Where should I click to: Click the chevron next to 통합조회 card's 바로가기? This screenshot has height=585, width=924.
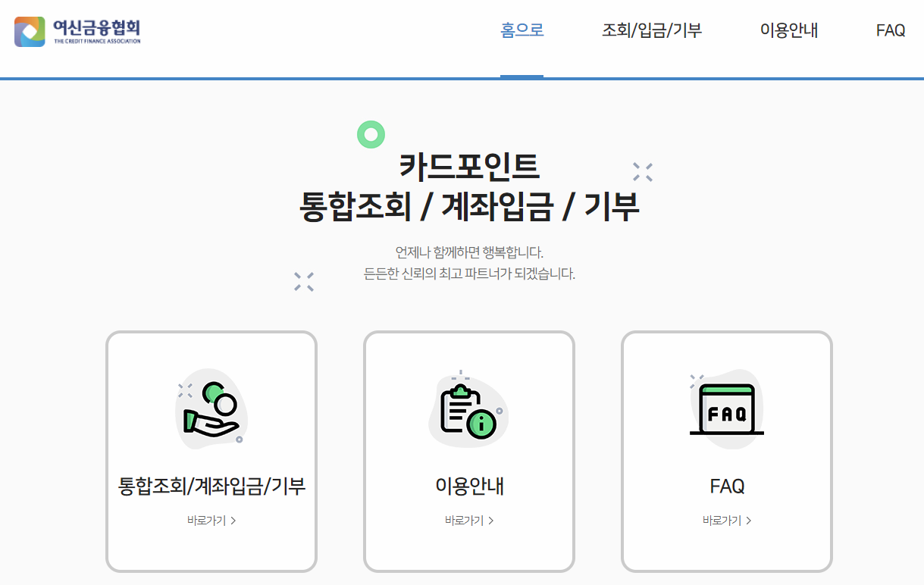233,521
